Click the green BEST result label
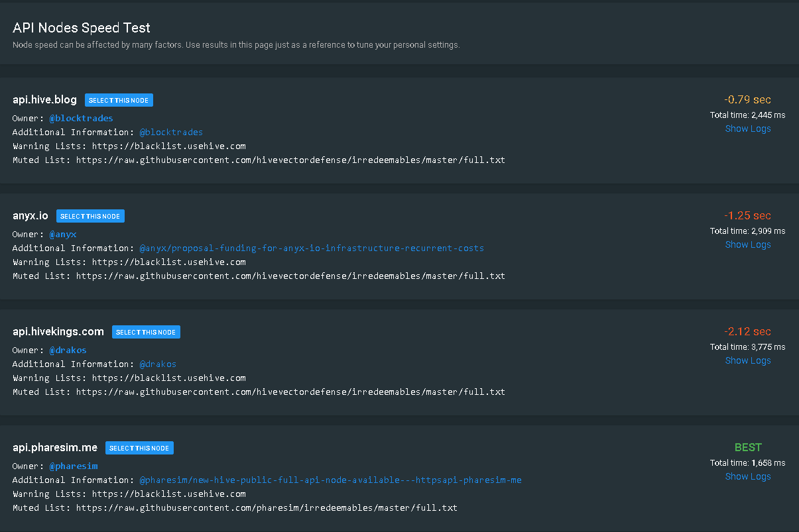 pyautogui.click(x=747, y=447)
